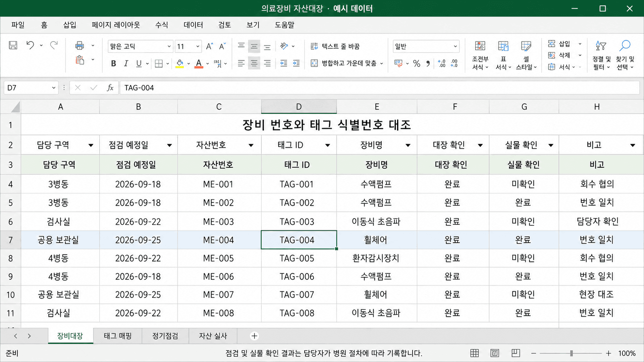Viewport: 644px width, 362px height.
Task: Switch to the 수식 ribbon tab
Action: coord(161,25)
